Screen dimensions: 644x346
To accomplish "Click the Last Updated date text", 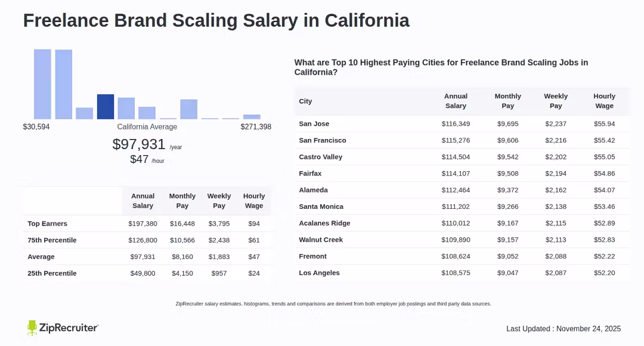I will point(563,329).
